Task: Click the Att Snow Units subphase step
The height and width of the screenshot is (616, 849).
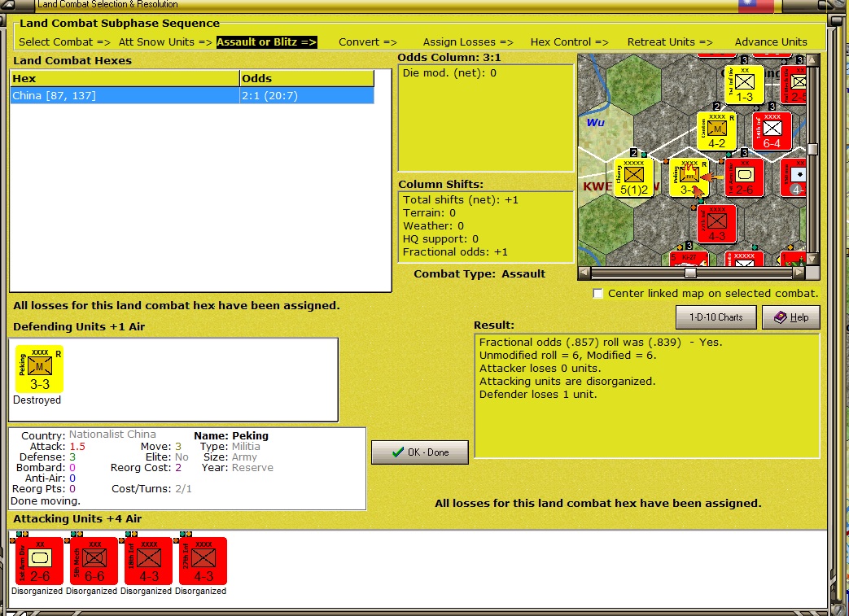Action: (165, 42)
